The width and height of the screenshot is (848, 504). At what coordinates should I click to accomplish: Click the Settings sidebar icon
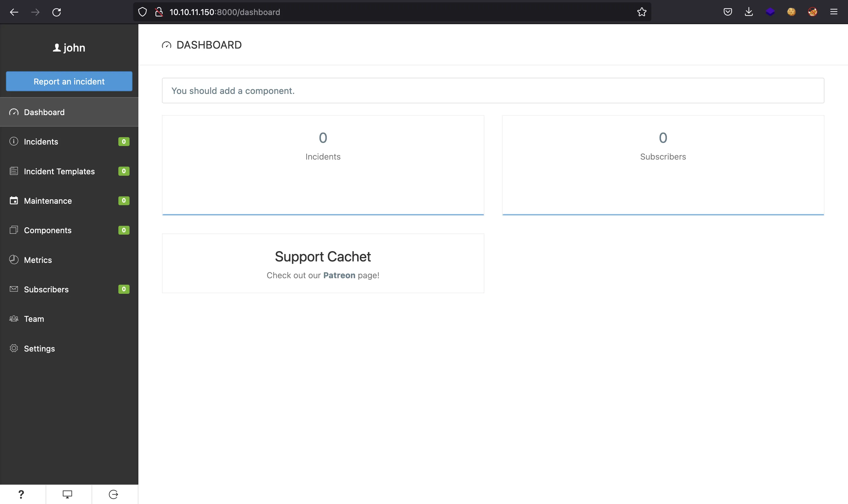point(13,349)
